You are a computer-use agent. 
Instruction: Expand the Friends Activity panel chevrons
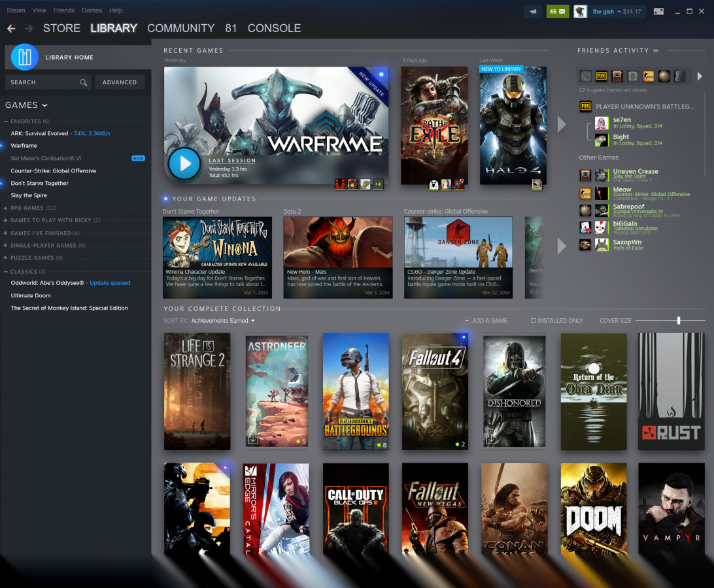coord(656,51)
